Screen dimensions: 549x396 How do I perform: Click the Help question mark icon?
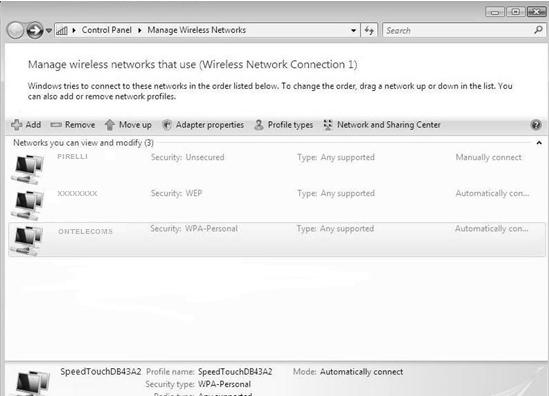536,125
